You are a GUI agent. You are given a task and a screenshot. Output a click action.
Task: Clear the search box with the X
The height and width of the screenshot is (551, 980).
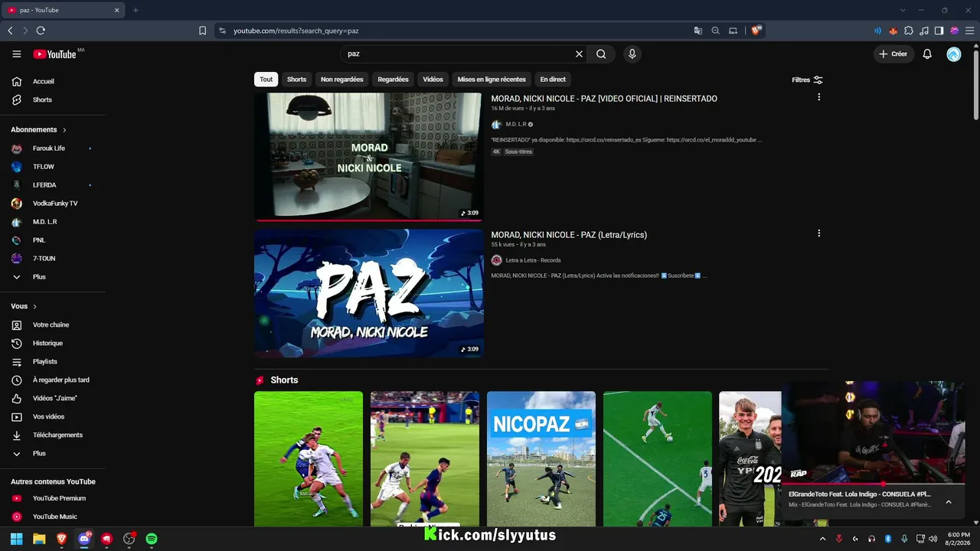pyautogui.click(x=579, y=54)
